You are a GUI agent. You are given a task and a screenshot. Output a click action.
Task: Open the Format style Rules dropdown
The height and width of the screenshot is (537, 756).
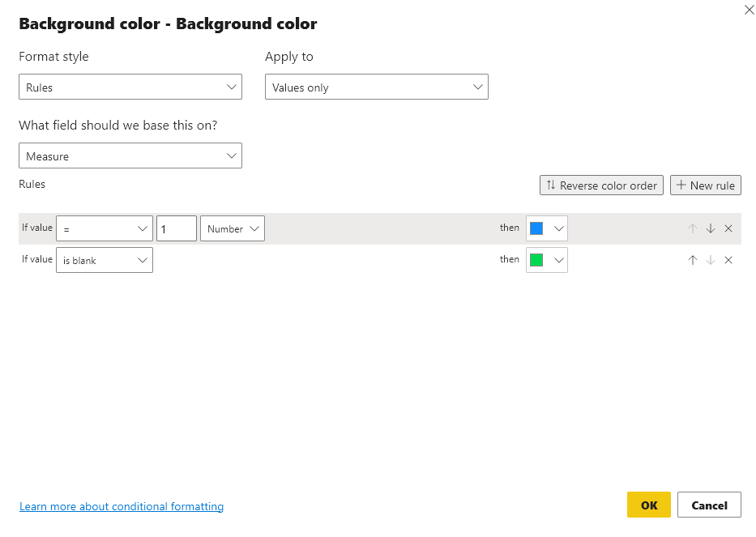130,87
